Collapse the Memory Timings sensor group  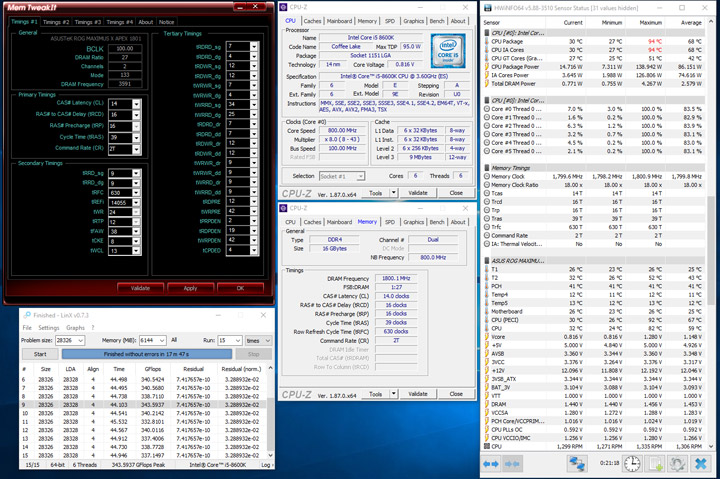click(486, 168)
